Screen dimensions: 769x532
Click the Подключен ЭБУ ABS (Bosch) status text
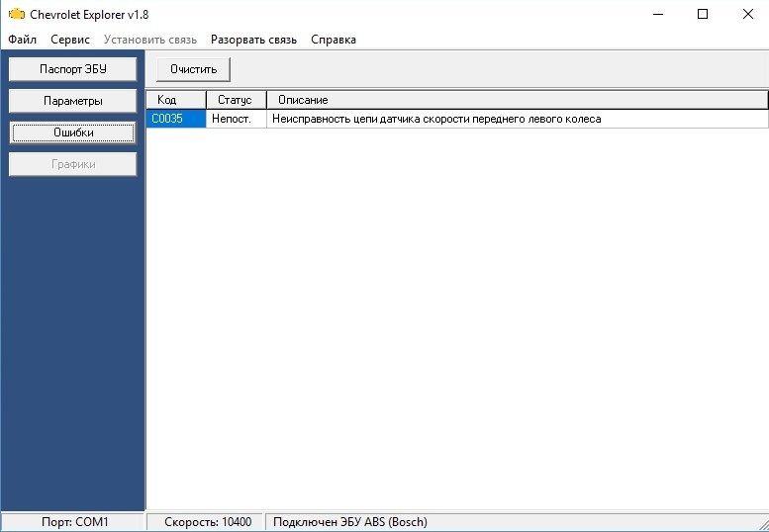click(349, 522)
